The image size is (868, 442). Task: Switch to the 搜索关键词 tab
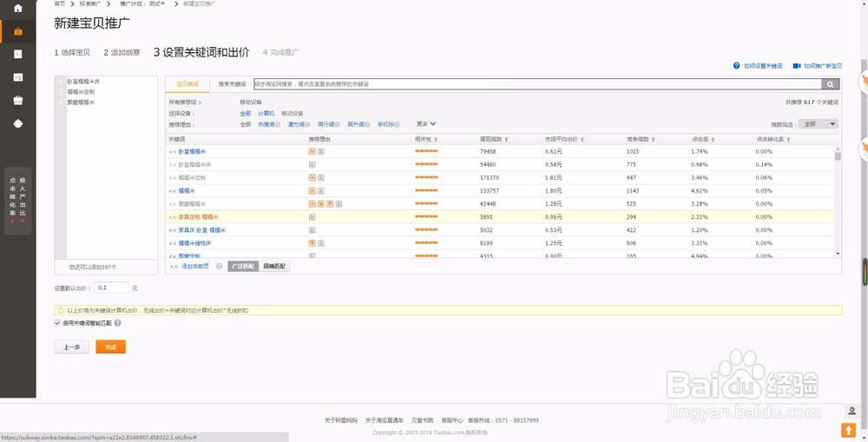pos(232,84)
